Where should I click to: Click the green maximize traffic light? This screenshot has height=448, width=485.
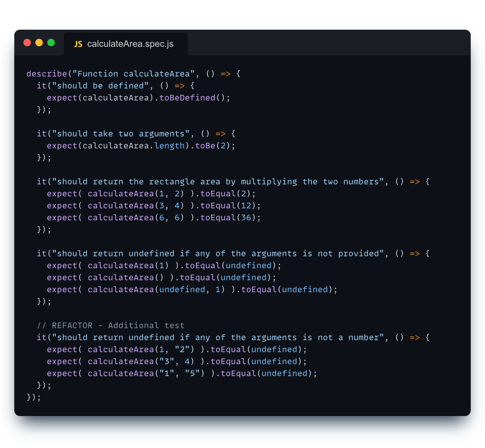click(x=51, y=43)
